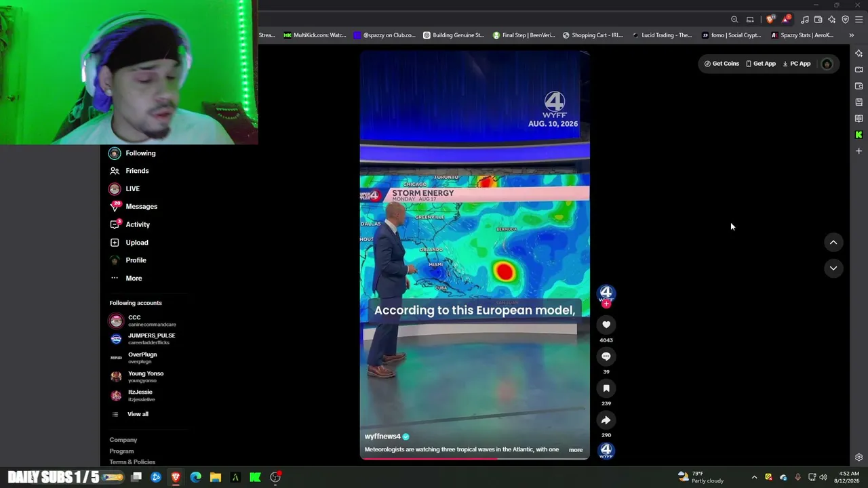This screenshot has height=488, width=868.
Task: Go to next video with down arrow
Action: coord(833,268)
